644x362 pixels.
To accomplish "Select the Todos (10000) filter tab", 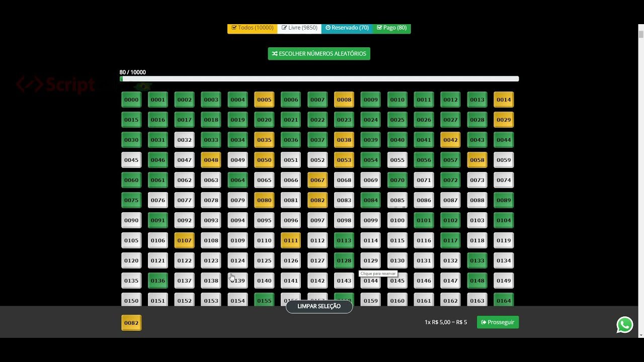I will click(x=253, y=28).
